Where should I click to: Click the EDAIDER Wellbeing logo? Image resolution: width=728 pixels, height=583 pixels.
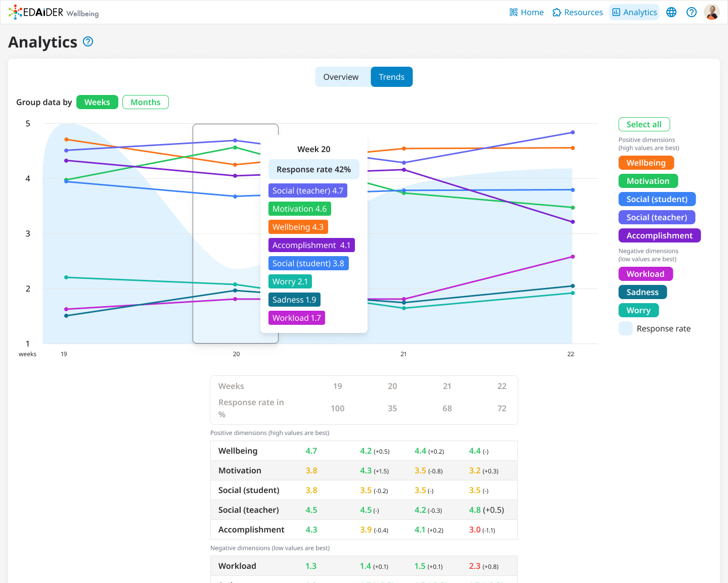tap(54, 12)
